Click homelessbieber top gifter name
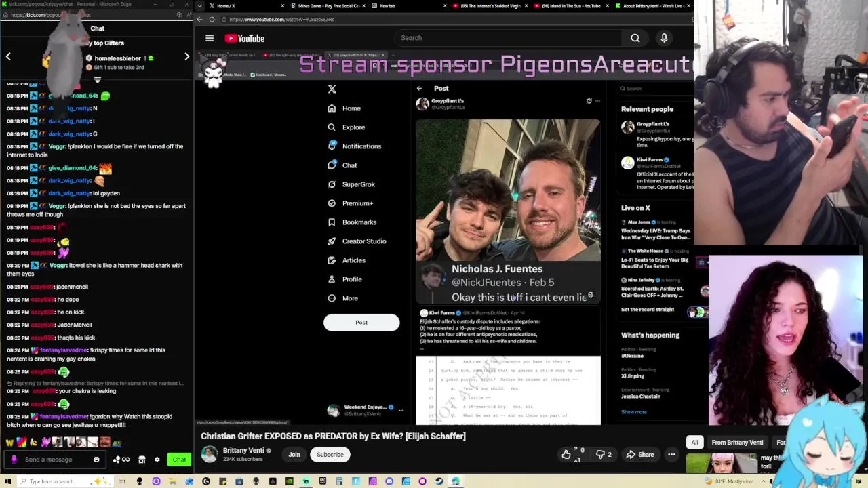 (118, 58)
